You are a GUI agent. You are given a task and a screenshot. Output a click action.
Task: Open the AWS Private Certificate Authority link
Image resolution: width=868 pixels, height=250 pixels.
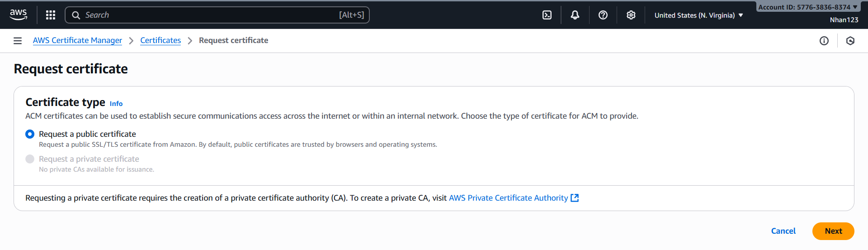[x=508, y=198]
